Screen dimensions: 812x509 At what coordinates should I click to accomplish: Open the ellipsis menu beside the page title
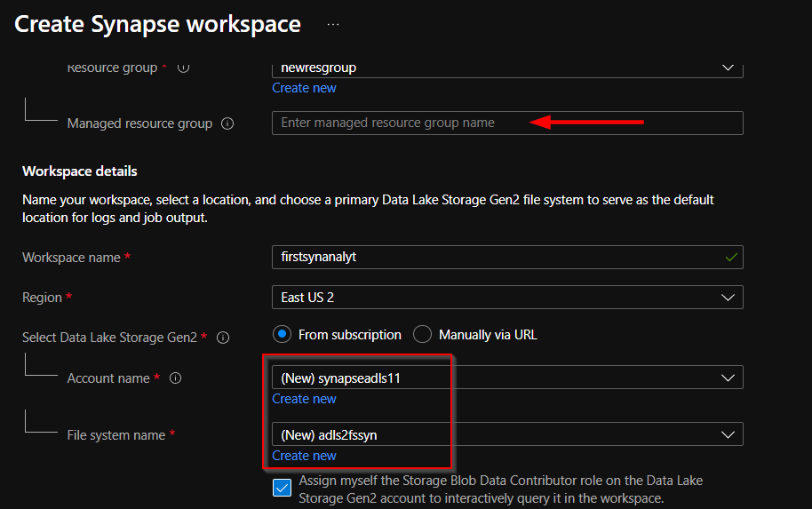click(x=333, y=24)
